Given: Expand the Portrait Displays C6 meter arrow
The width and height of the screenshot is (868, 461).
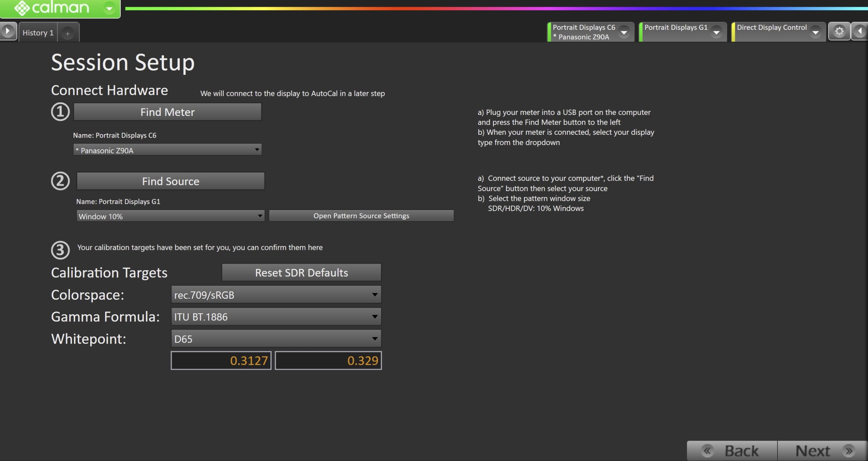Looking at the screenshot, I should 624,33.
